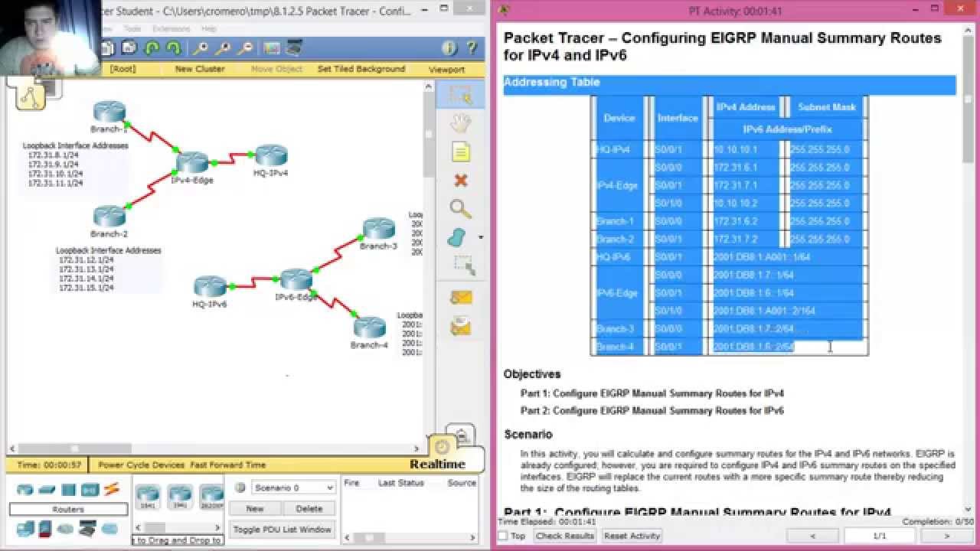Click 172.31.8.1/24 loopback address text
This screenshot has width=980, height=551.
(54, 155)
